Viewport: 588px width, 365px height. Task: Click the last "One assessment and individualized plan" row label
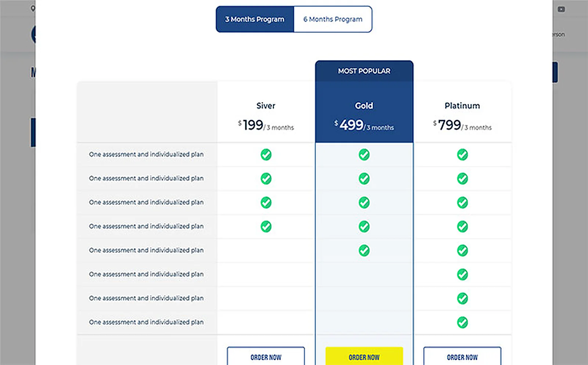click(x=146, y=322)
